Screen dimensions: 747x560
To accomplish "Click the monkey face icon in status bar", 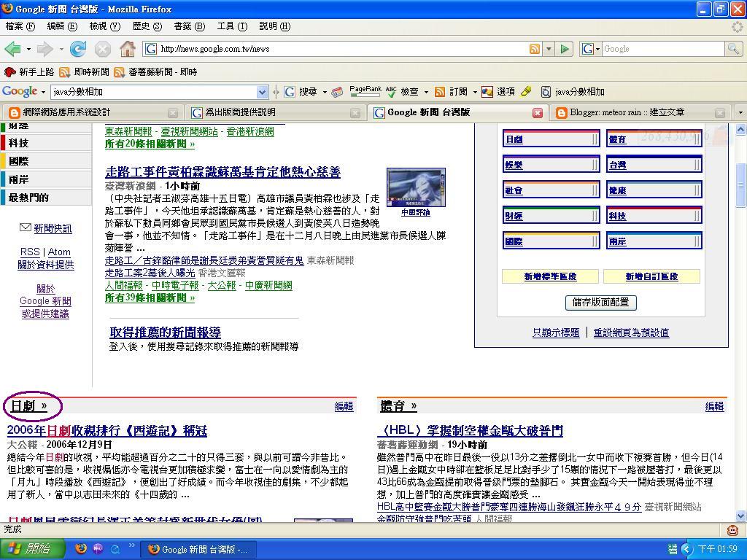I will click(732, 529).
